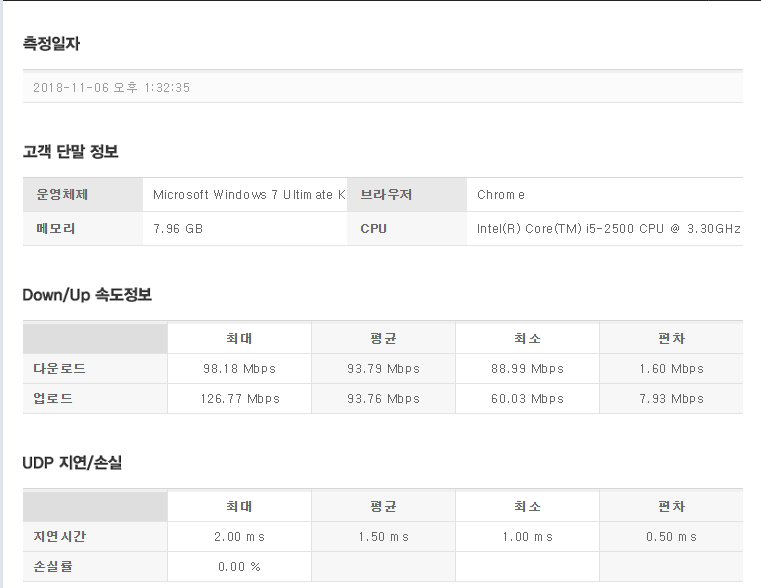Click the 측정일자 section heading

[x=51, y=44]
